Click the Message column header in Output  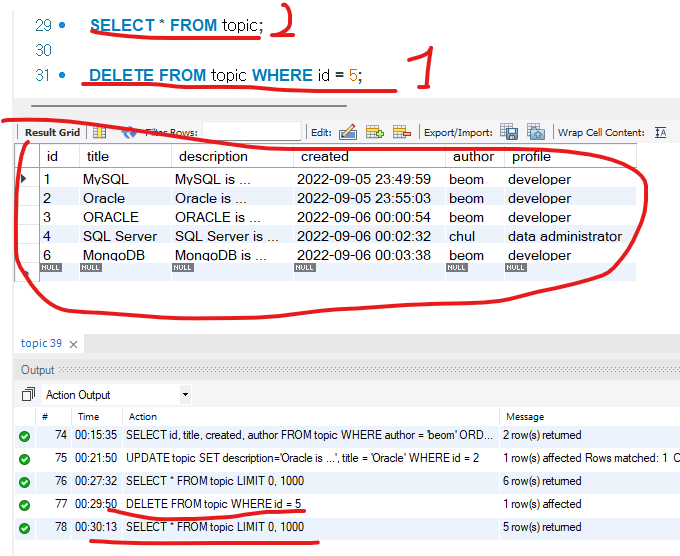525,417
